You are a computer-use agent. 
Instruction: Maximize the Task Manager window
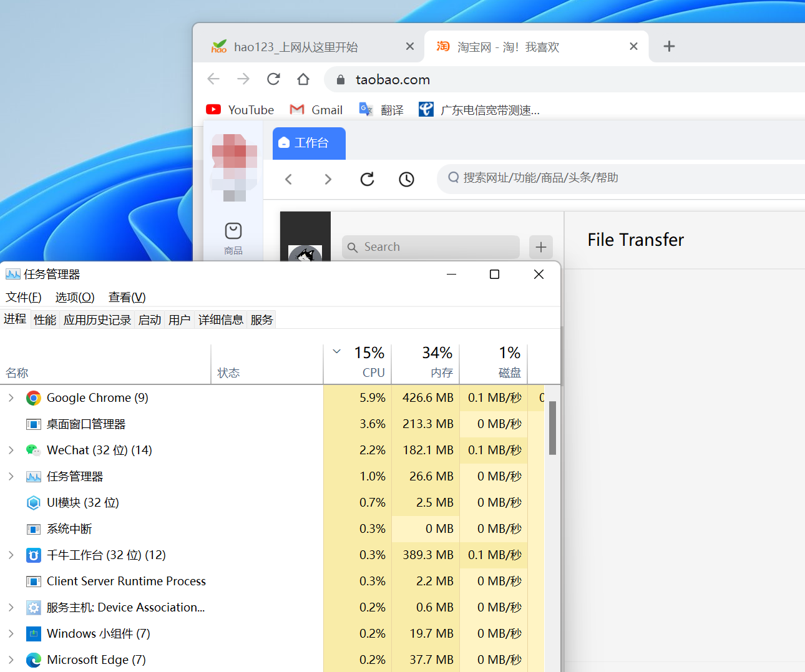494,274
